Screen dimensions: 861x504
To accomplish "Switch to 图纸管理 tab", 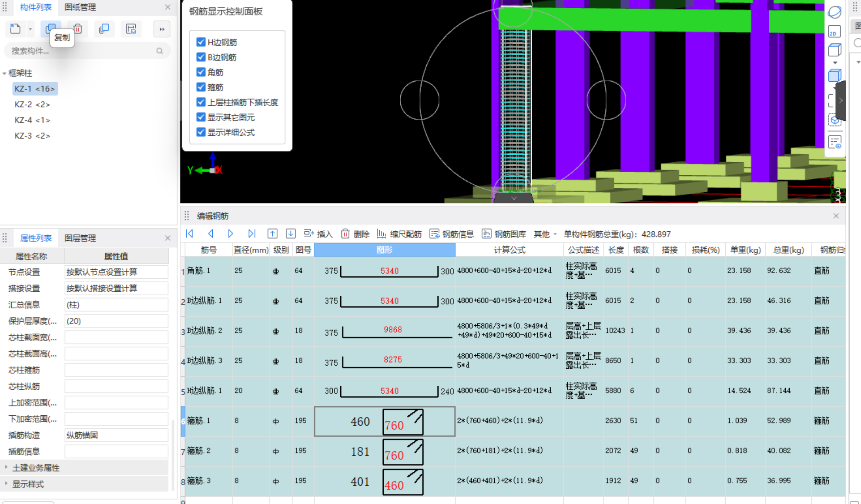I will pos(80,7).
